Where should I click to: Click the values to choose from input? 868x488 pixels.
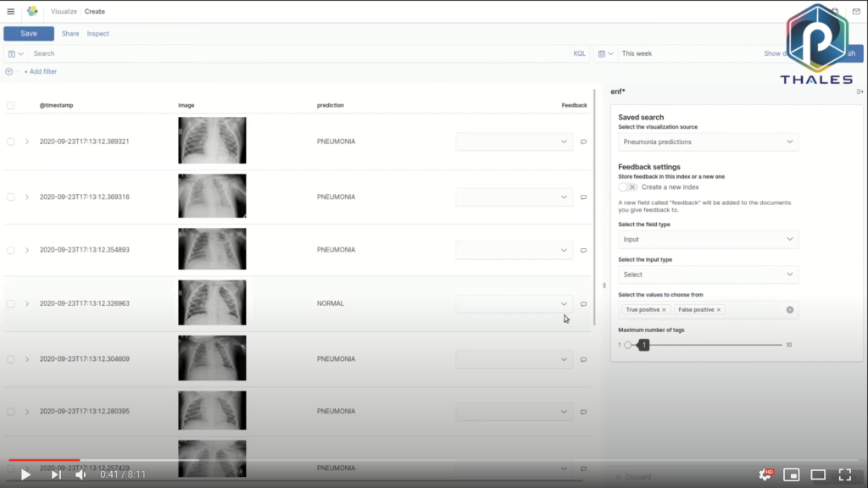(708, 310)
